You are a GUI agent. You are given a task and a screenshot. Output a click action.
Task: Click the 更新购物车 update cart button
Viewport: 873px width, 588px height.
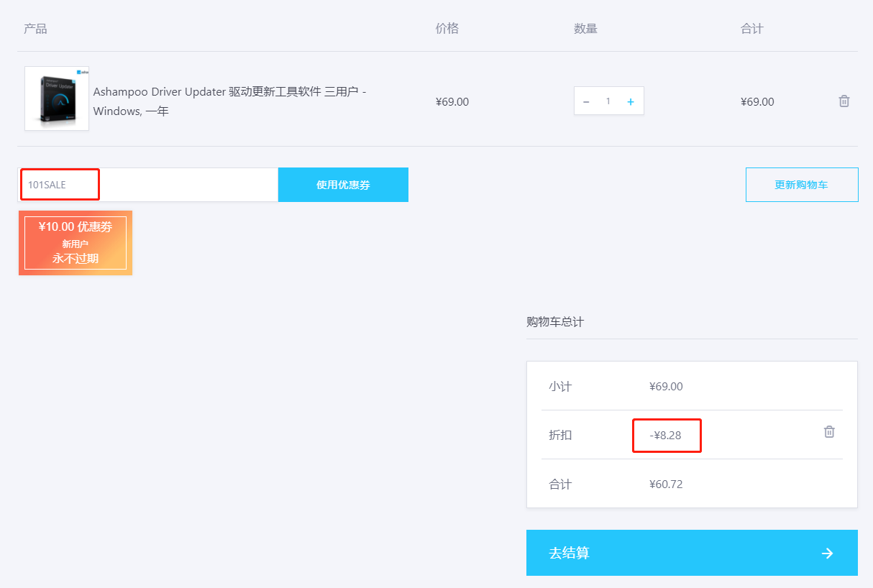(801, 185)
